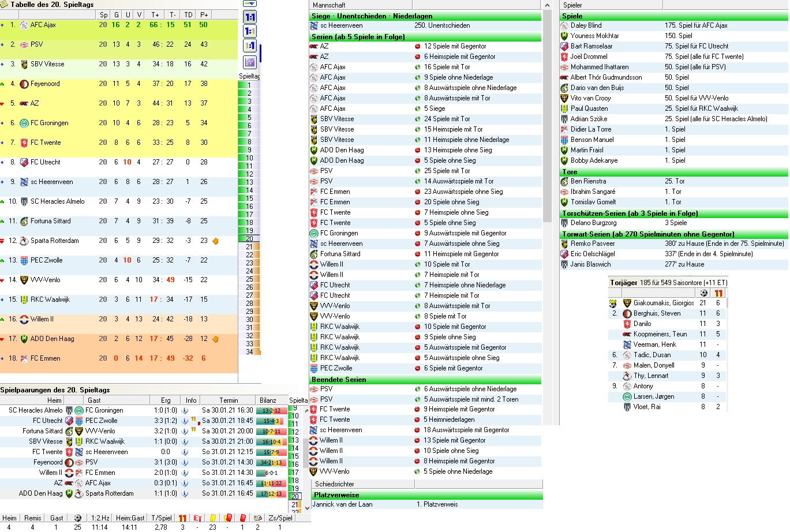Click the Spieler column header
Viewport: 790px width, 532px height.
pos(612,5)
